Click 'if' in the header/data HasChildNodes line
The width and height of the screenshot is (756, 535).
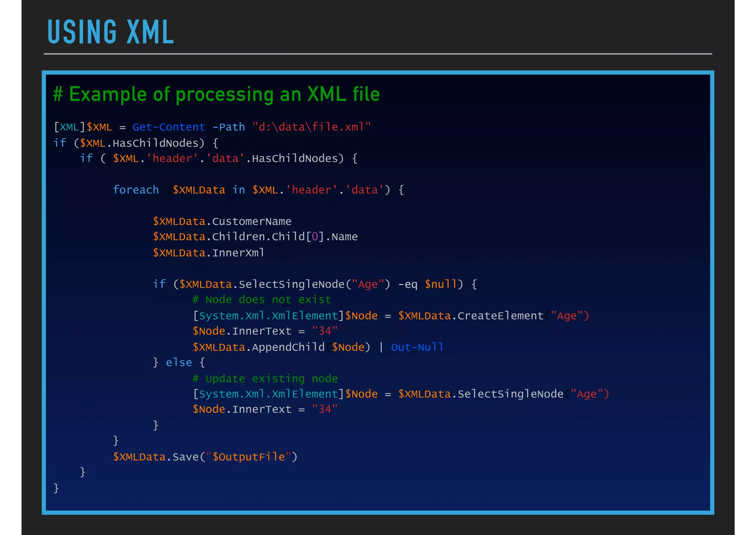coord(86,159)
